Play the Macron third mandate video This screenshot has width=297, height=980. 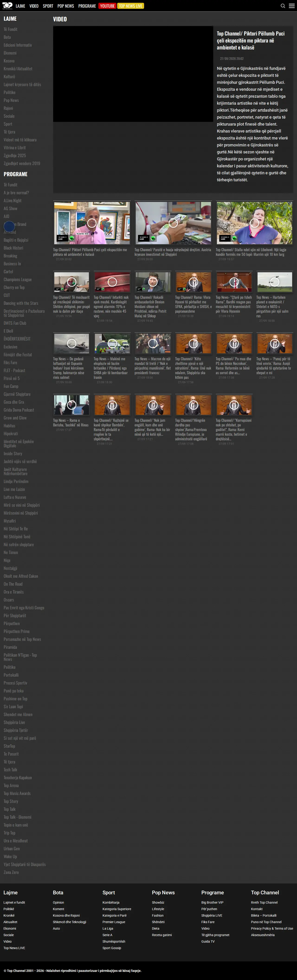tap(153, 344)
